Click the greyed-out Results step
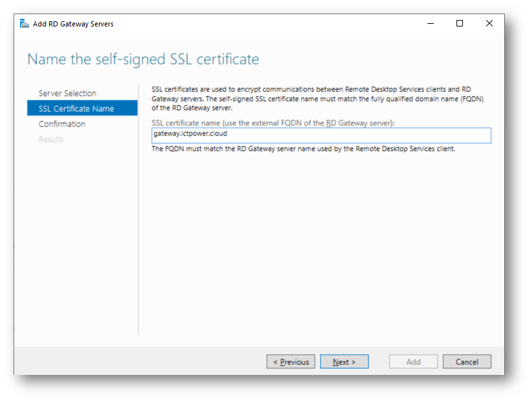Viewport: 532px width, 402px height. [51, 139]
